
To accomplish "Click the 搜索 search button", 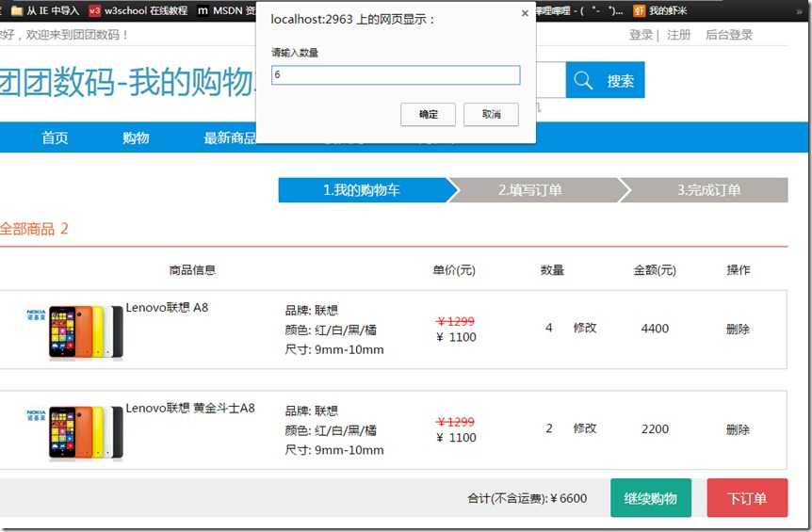I will pyautogui.click(x=605, y=80).
